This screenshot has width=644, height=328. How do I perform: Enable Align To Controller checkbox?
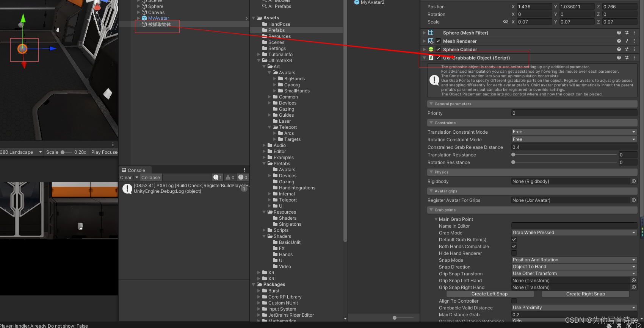pos(514,301)
